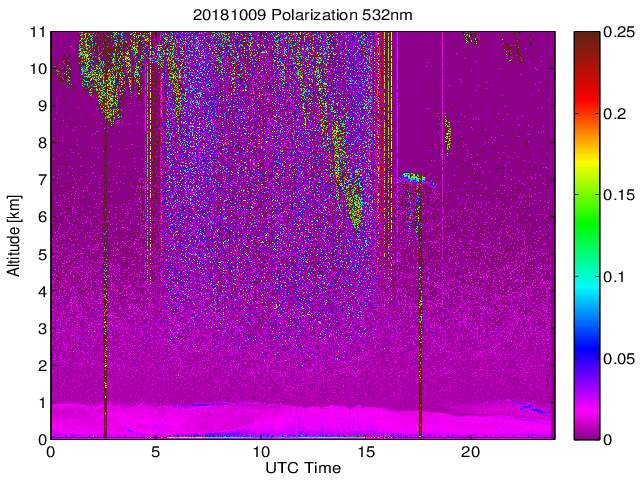This screenshot has width=640, height=480.
Task: Select the 20 tick on UTC Time axis
Action: [x=471, y=451]
